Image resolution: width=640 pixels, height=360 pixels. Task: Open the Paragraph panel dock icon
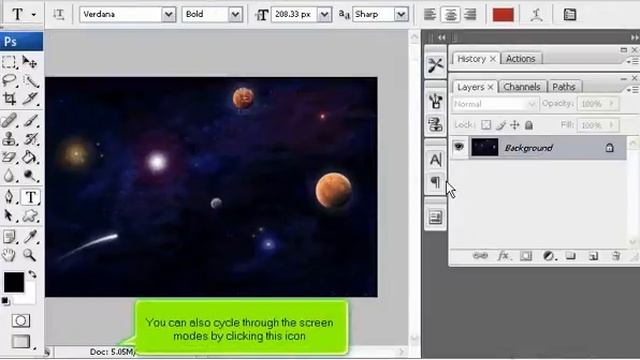point(435,182)
